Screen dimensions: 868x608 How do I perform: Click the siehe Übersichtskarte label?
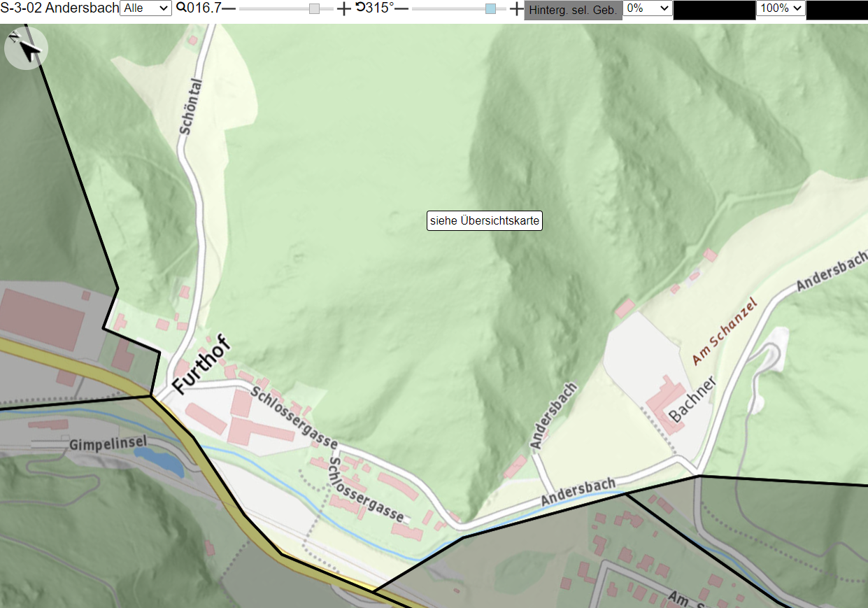coord(485,220)
